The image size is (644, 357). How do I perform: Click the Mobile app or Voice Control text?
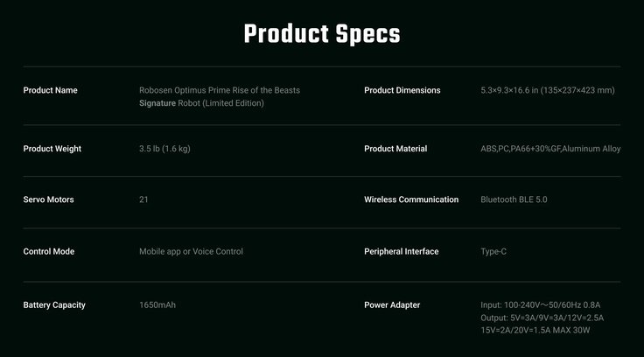tap(191, 251)
